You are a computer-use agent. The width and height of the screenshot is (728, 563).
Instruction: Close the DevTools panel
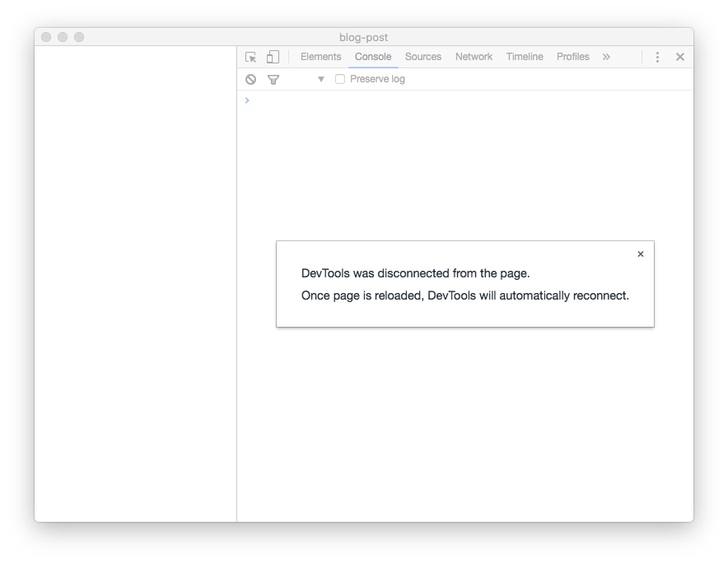(680, 57)
